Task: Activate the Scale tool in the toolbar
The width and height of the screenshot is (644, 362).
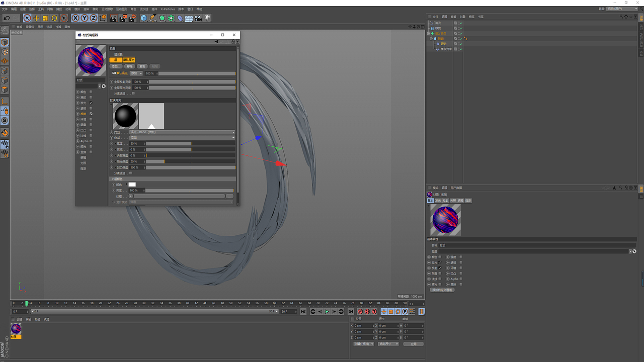Action: coord(45,18)
